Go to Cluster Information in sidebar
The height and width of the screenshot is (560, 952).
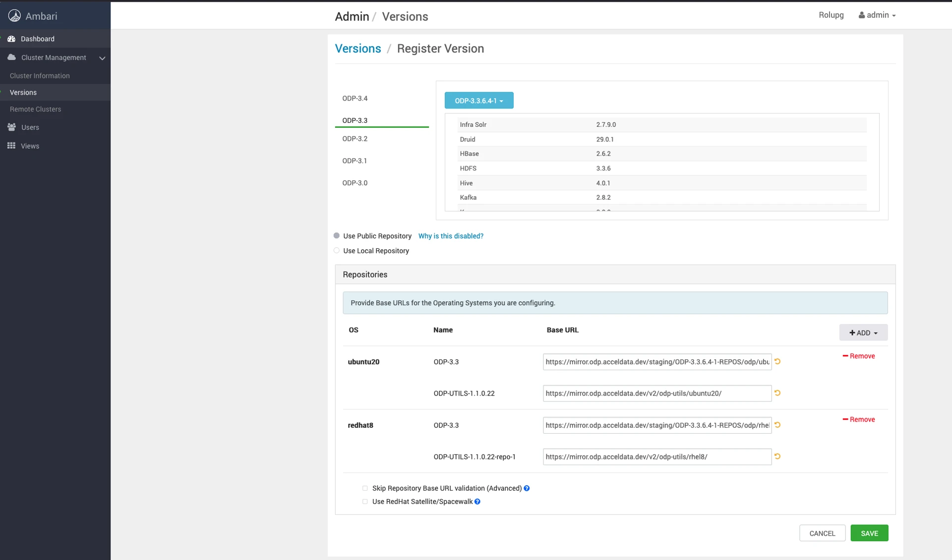coord(40,76)
